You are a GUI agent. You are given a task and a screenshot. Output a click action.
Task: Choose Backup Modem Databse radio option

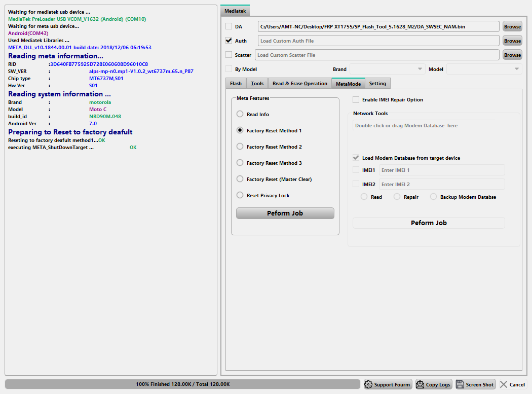point(434,197)
